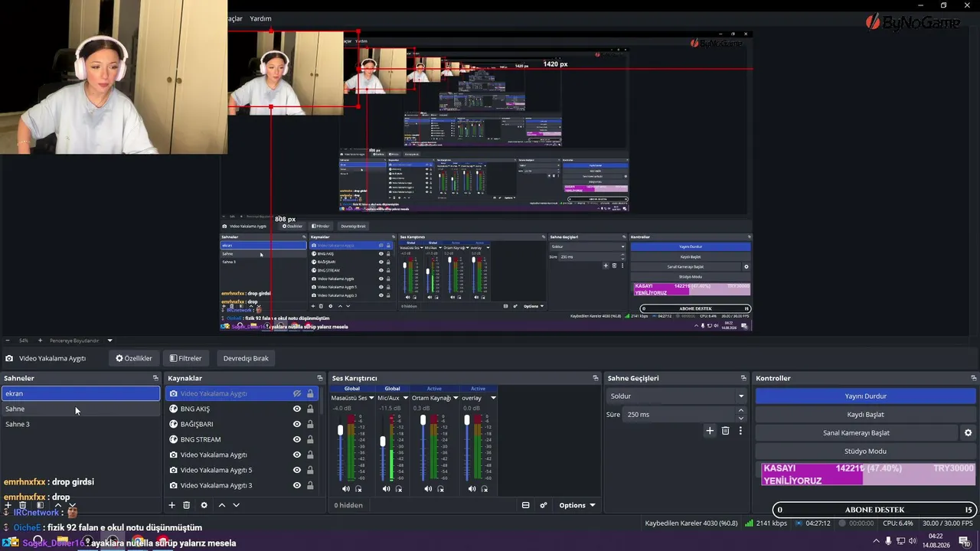Enable Stüdyo Modu
Screen dimensions: 980x551
(865, 452)
